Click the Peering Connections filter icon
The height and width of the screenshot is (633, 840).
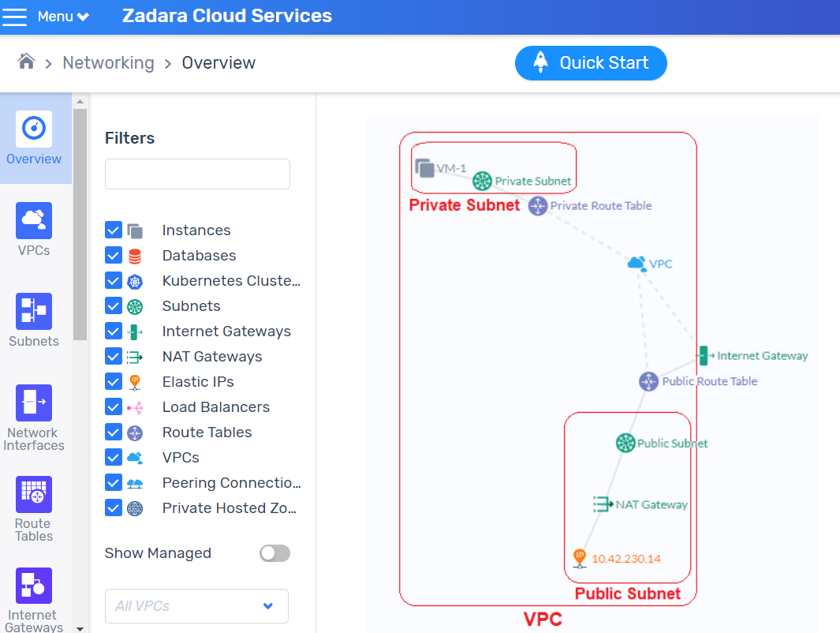point(135,484)
